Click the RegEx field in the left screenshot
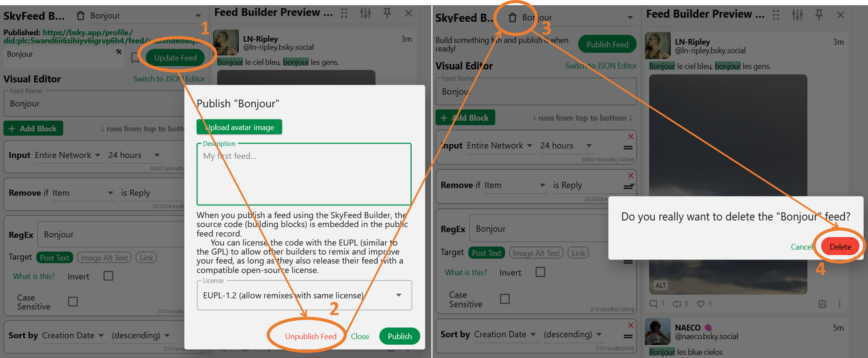This screenshot has width=868, height=358. [x=111, y=234]
